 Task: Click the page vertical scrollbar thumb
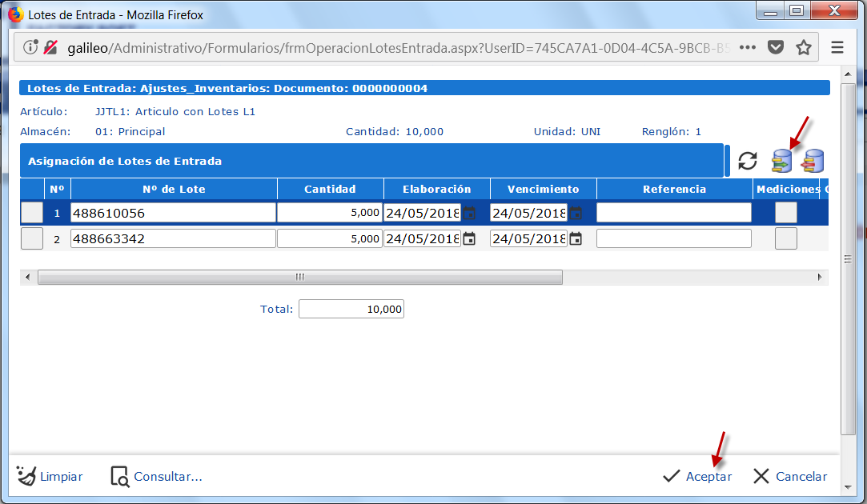(848, 259)
